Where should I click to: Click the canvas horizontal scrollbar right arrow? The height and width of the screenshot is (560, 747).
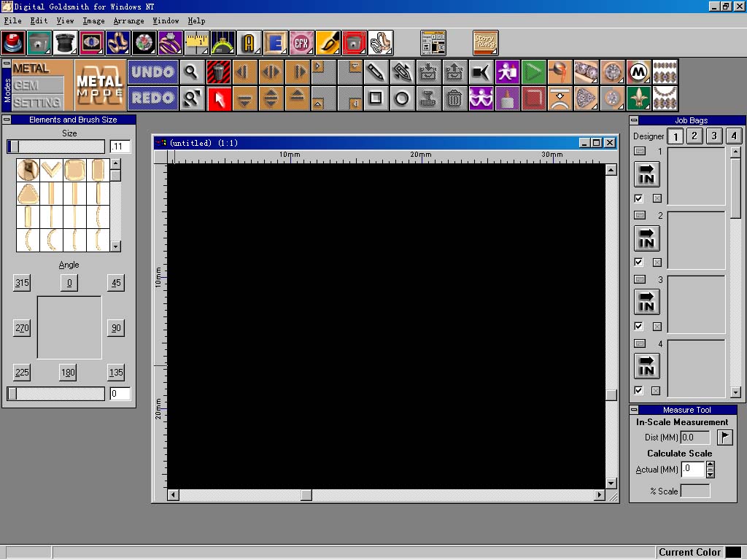(600, 495)
